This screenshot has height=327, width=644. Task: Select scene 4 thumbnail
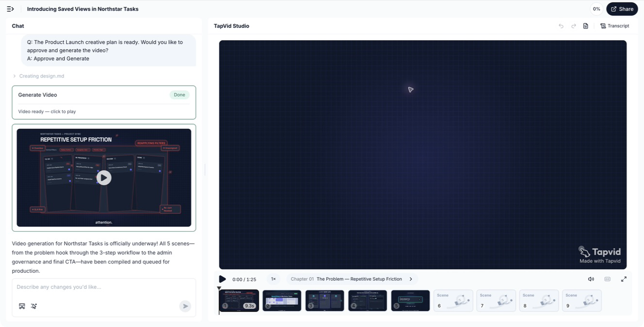[x=368, y=300]
